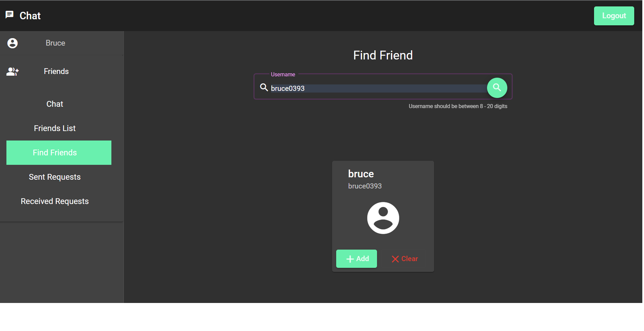The height and width of the screenshot is (331, 644).
Task: Click Bruce's name in the sidebar header
Action: tap(55, 43)
